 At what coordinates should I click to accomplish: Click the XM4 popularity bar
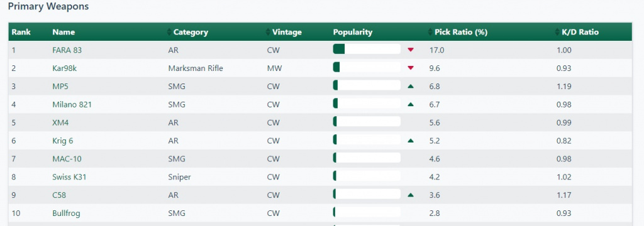(367, 121)
